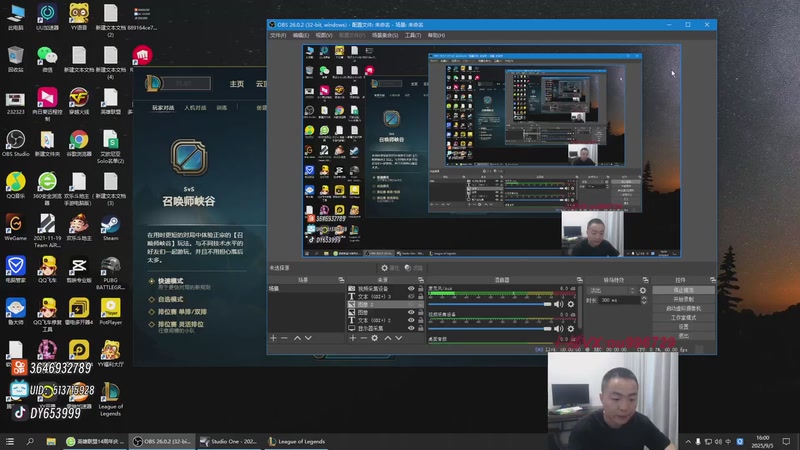This screenshot has height=450, width=800.
Task: Adjust transition duration 300 ms stepper arrows
Action: click(644, 301)
